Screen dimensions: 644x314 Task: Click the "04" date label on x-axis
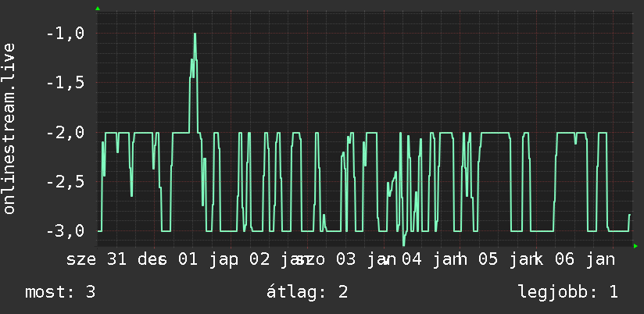[x=412, y=260]
